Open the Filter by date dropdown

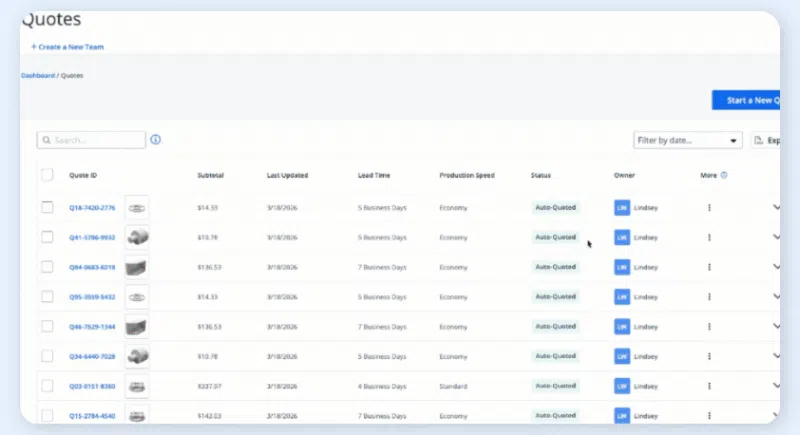tap(687, 140)
